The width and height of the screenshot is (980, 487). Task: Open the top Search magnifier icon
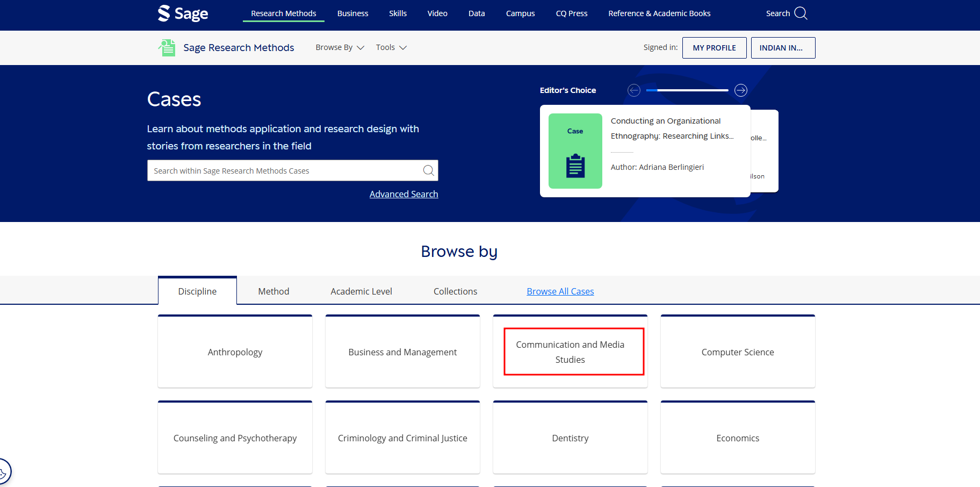[x=801, y=13]
